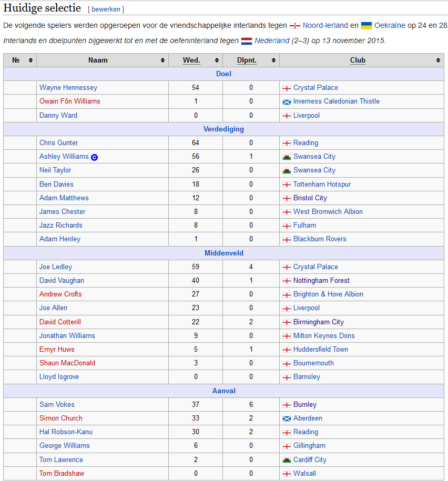This screenshot has width=448, height=481.
Task: Click the England flag next to Brighton & Hove Albion
Action: pos(287,295)
